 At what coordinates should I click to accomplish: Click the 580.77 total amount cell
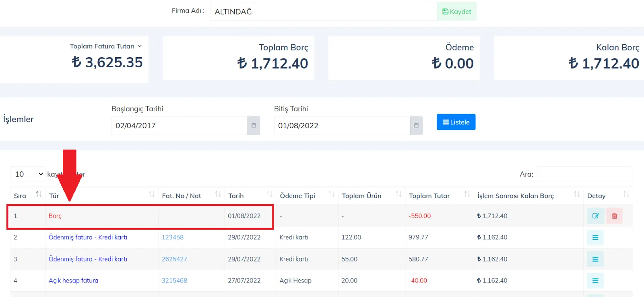coord(418,259)
